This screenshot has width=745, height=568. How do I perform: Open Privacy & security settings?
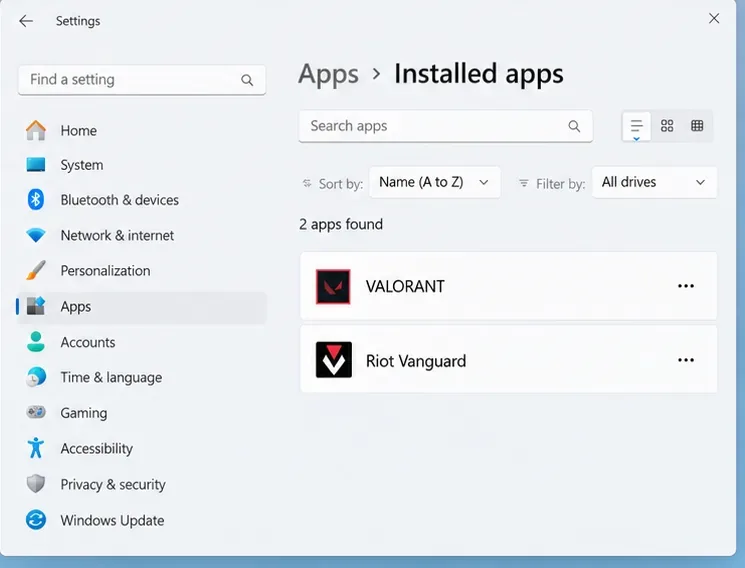tap(142, 484)
